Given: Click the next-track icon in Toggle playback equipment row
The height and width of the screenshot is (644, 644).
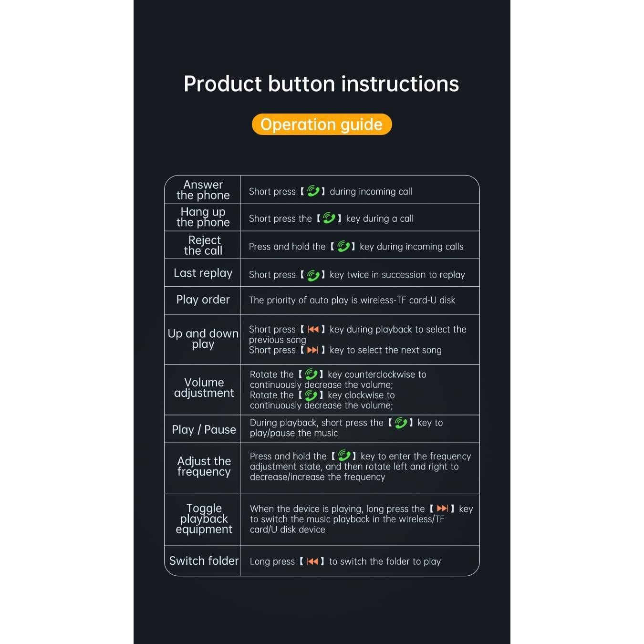Looking at the screenshot, I should point(443,509).
